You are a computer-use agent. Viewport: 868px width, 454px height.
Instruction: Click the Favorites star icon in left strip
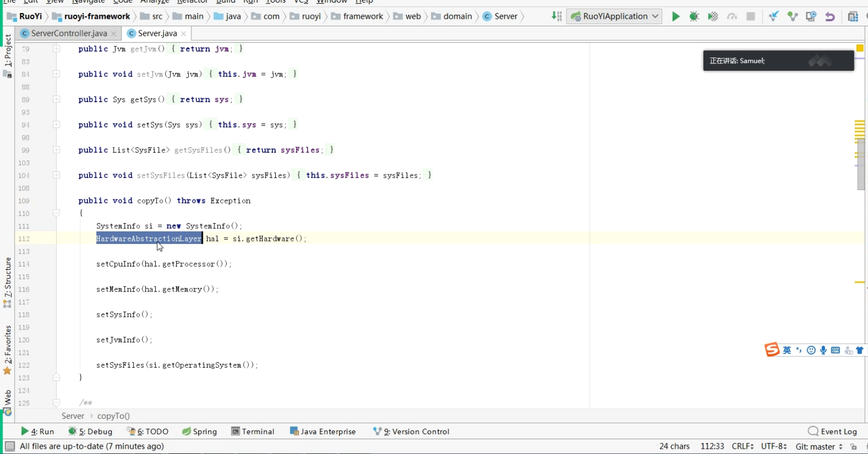[7, 371]
